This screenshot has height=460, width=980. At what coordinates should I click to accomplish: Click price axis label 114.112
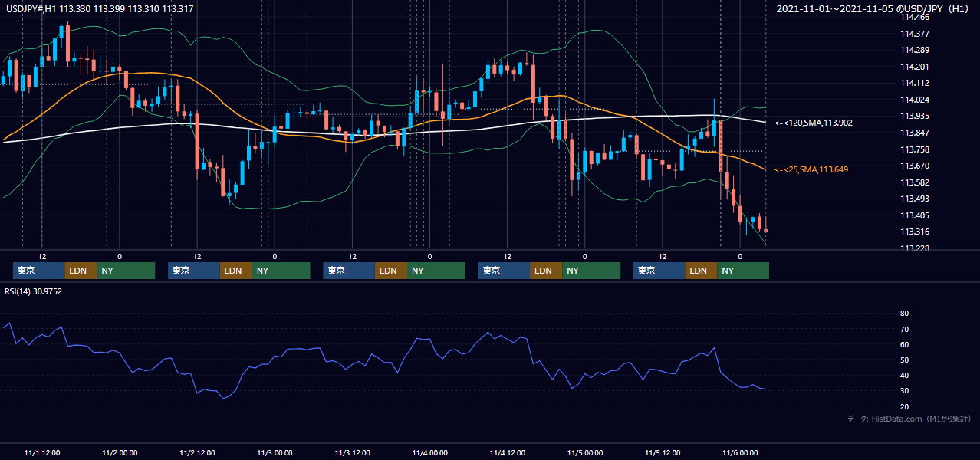click(x=914, y=84)
